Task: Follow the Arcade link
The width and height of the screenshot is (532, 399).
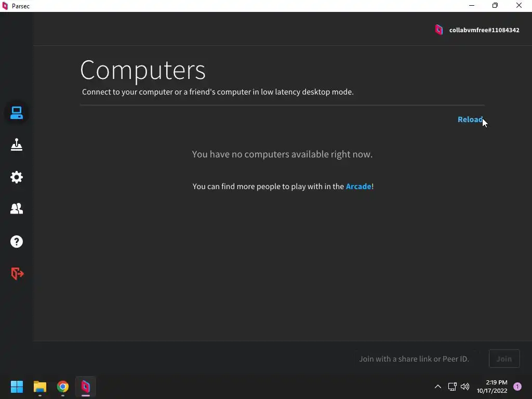Action: 358,187
